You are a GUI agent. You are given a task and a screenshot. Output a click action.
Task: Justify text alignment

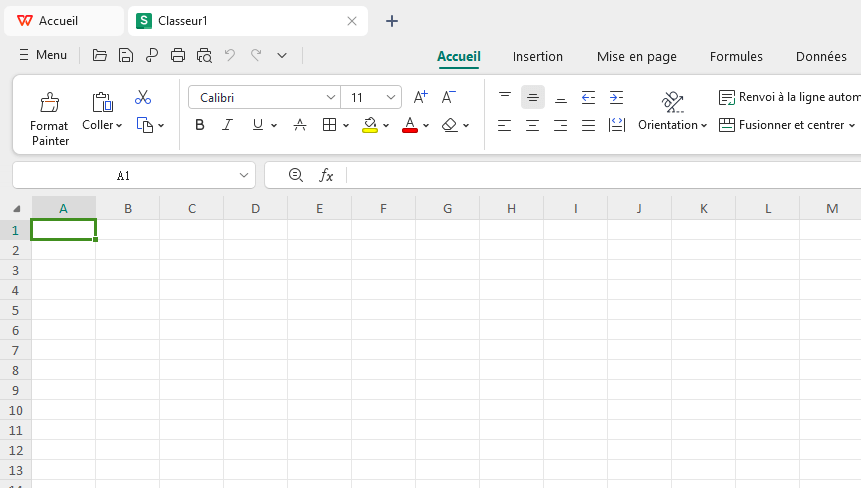589,125
